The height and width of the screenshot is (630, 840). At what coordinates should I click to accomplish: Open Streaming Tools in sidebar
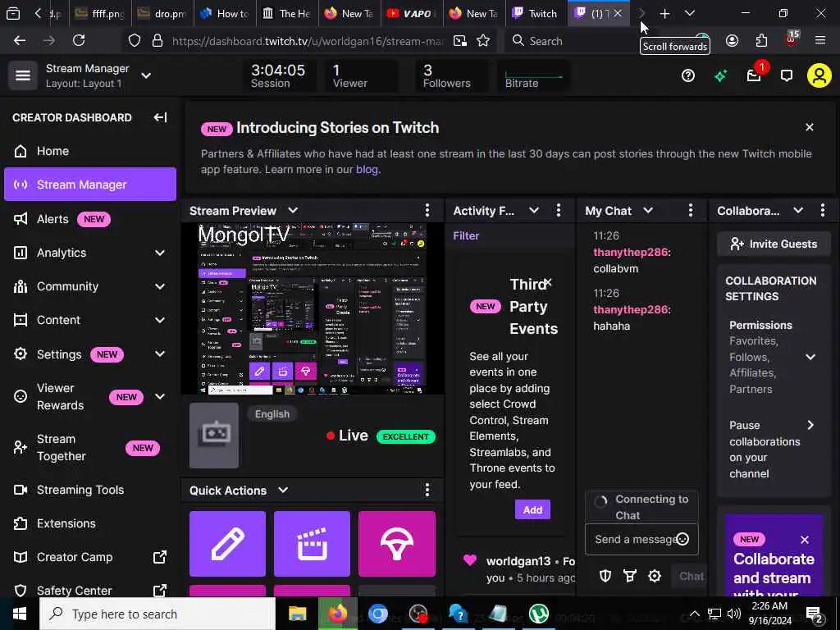coord(90,490)
